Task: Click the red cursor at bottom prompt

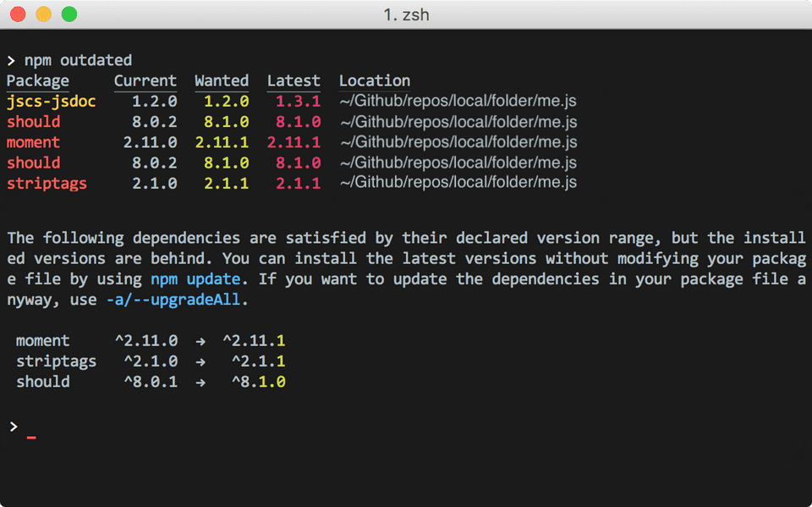Action: 31,438
